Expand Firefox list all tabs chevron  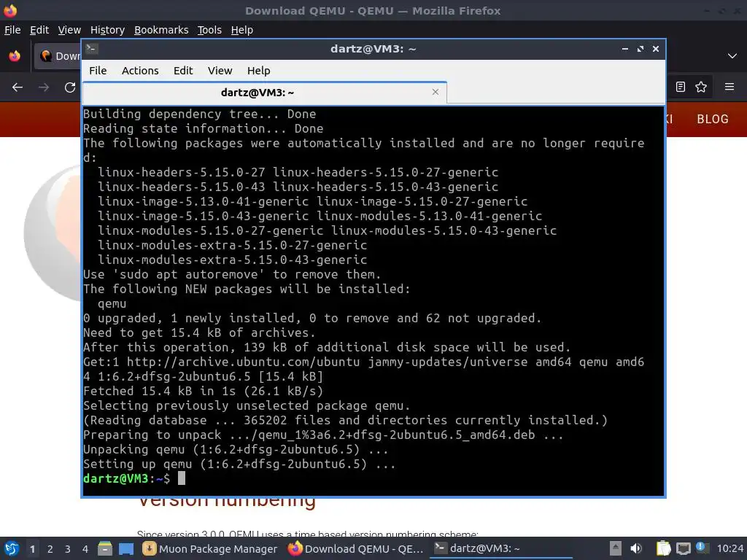732,55
